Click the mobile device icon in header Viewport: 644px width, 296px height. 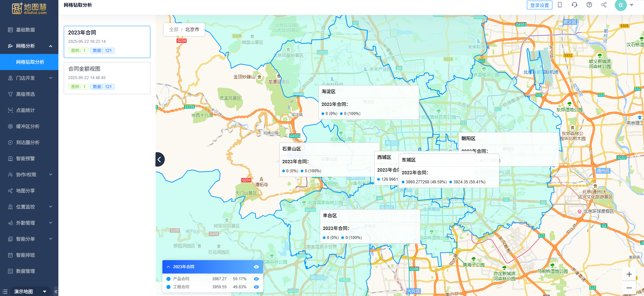560,5
